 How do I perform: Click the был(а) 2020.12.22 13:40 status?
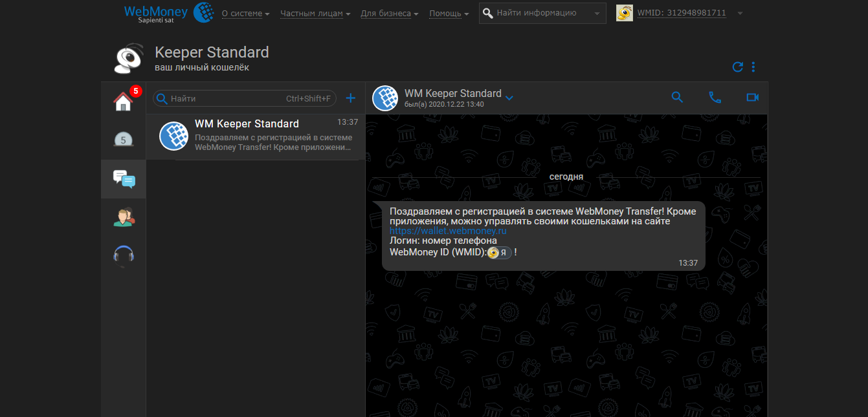click(444, 105)
